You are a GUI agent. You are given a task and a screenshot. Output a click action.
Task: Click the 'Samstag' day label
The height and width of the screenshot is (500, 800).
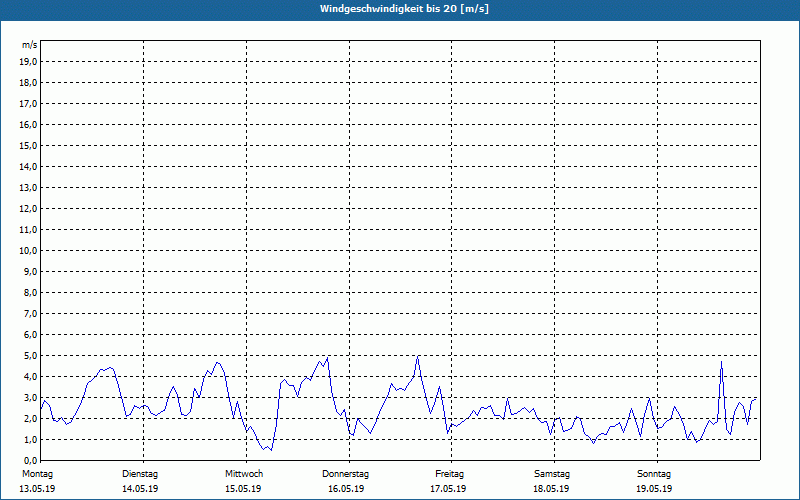[552, 474]
